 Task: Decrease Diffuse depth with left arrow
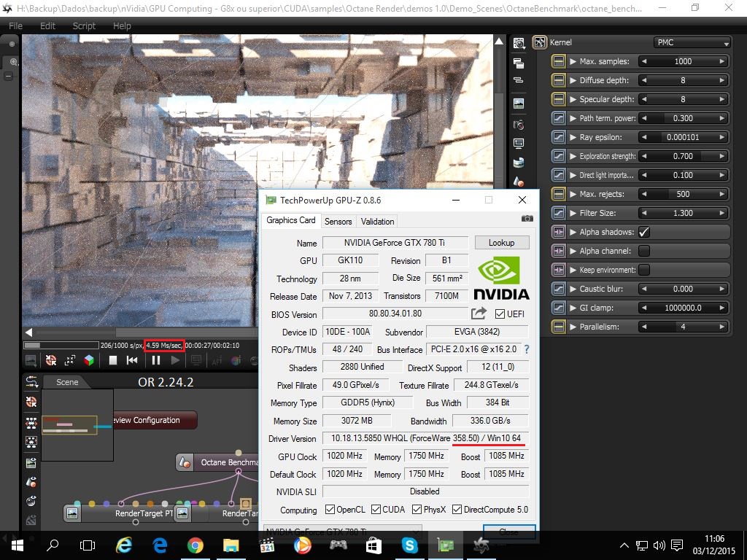click(x=644, y=80)
